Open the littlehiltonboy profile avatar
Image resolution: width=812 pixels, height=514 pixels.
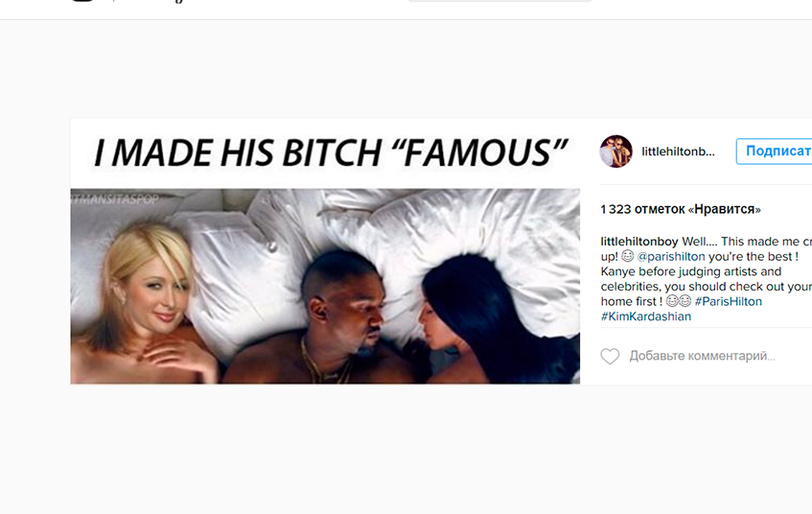click(x=615, y=152)
